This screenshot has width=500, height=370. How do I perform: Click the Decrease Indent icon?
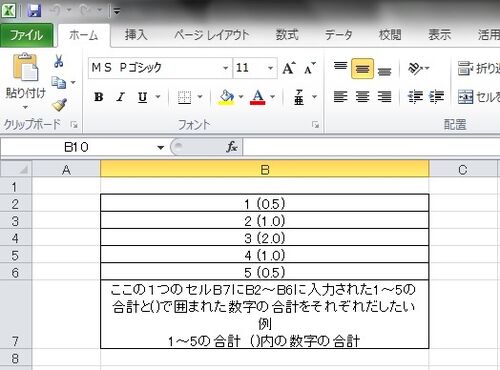tap(415, 97)
